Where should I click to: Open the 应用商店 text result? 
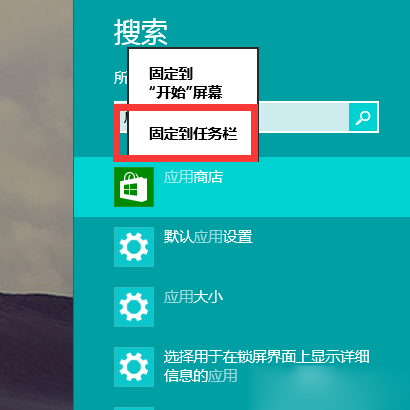193,177
